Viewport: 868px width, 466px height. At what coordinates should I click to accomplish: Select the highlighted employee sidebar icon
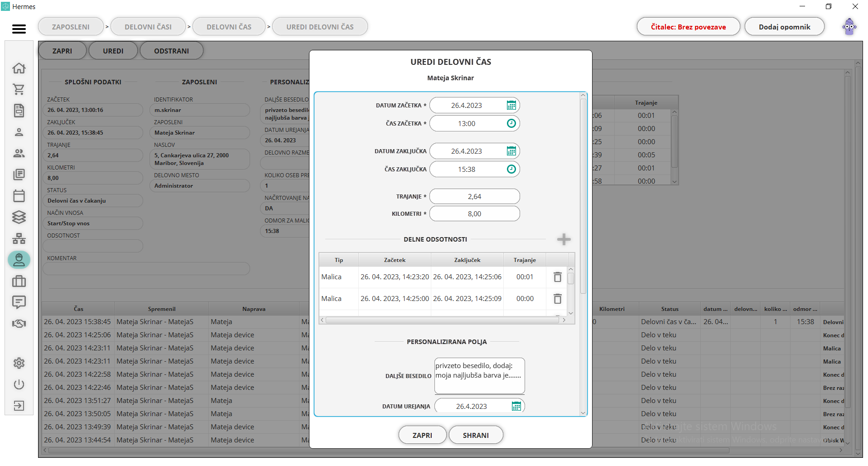point(19,260)
